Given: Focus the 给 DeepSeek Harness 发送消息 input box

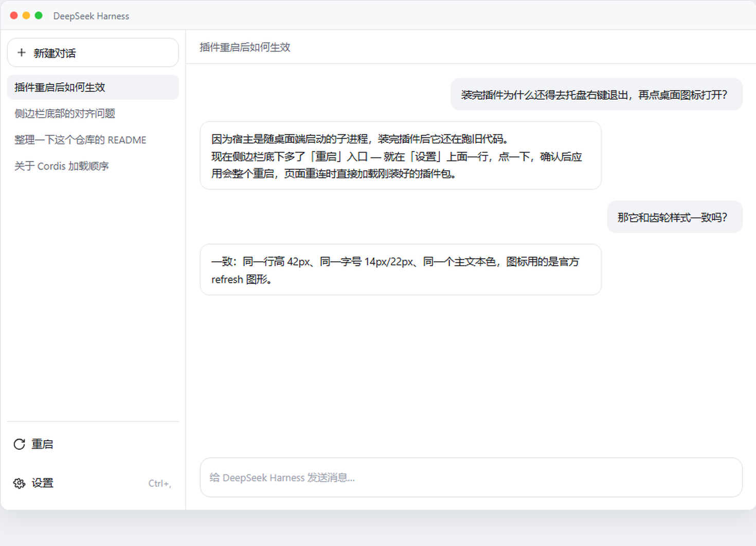Looking at the screenshot, I should coord(471,478).
